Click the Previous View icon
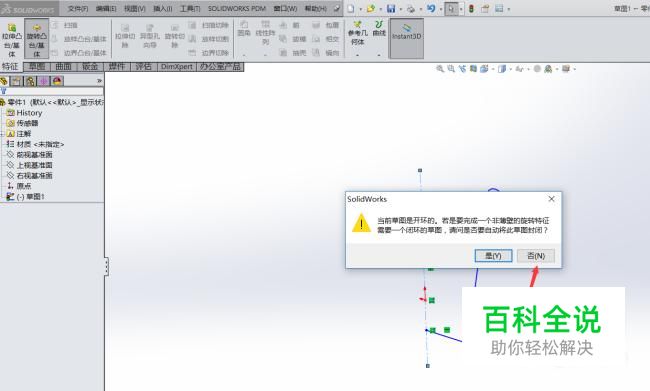 tap(462, 69)
